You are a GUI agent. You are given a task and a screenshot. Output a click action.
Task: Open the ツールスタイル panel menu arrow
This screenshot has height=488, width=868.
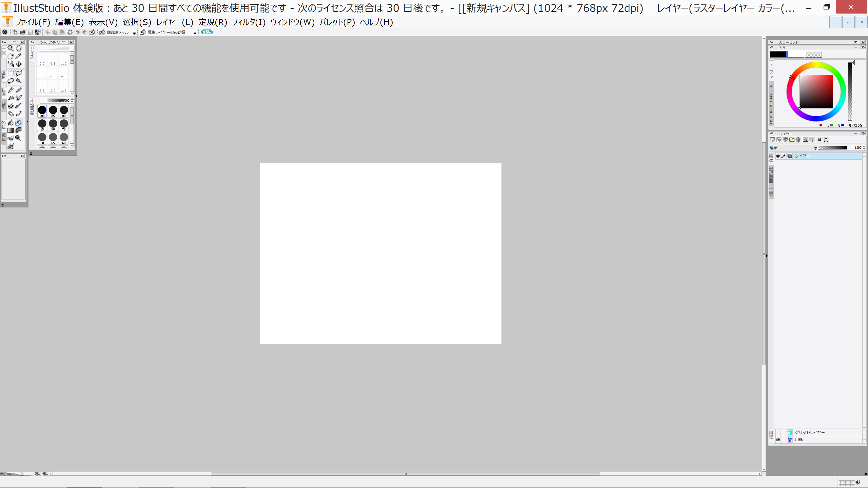33,42
